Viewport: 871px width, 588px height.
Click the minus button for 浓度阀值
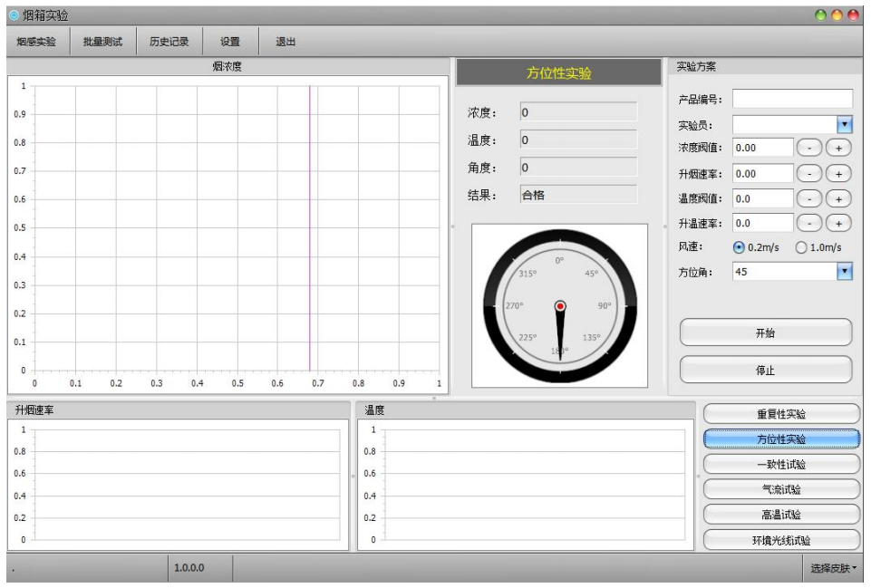coord(808,148)
